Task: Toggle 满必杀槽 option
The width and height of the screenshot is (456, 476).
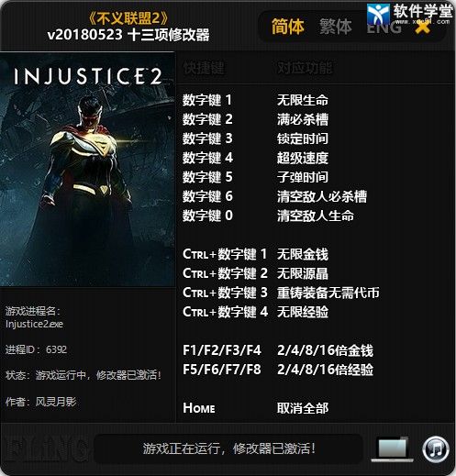Action: [x=303, y=119]
